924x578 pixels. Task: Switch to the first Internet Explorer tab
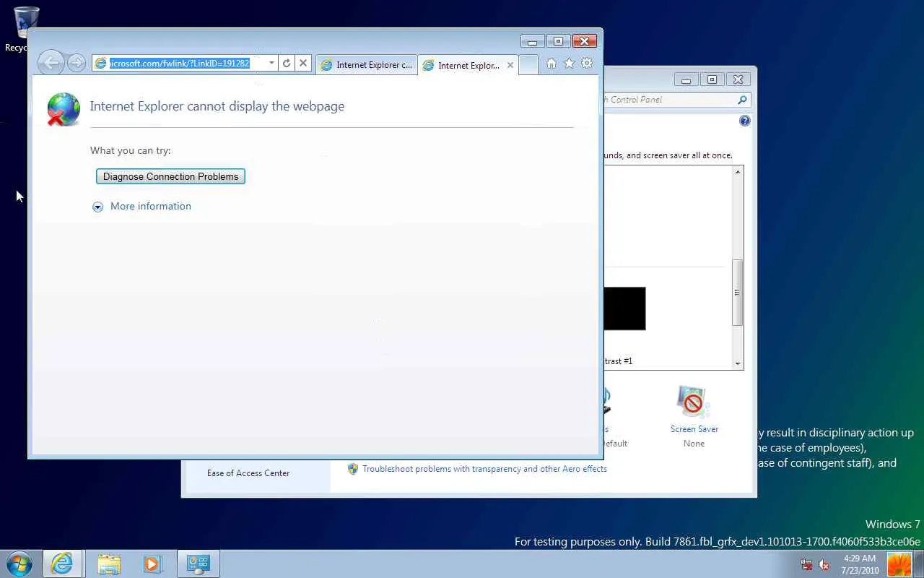367,65
